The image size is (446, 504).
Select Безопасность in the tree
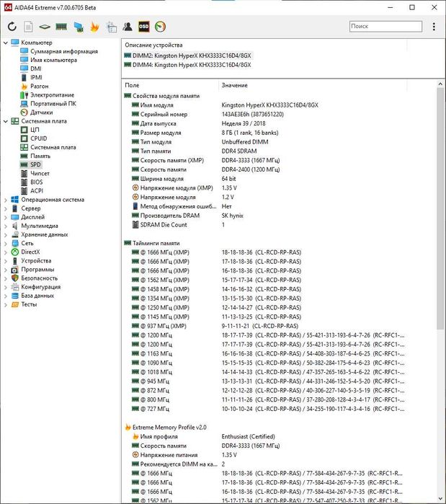(x=39, y=278)
